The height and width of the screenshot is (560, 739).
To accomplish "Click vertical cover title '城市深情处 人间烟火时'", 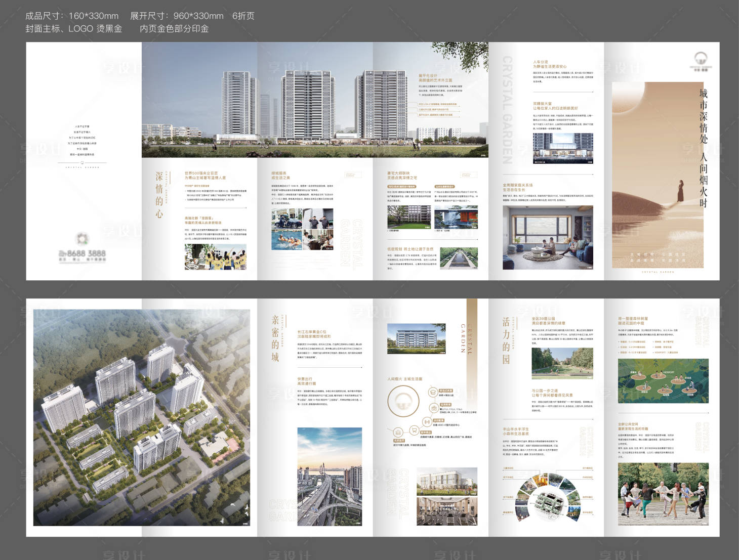I will (x=703, y=148).
